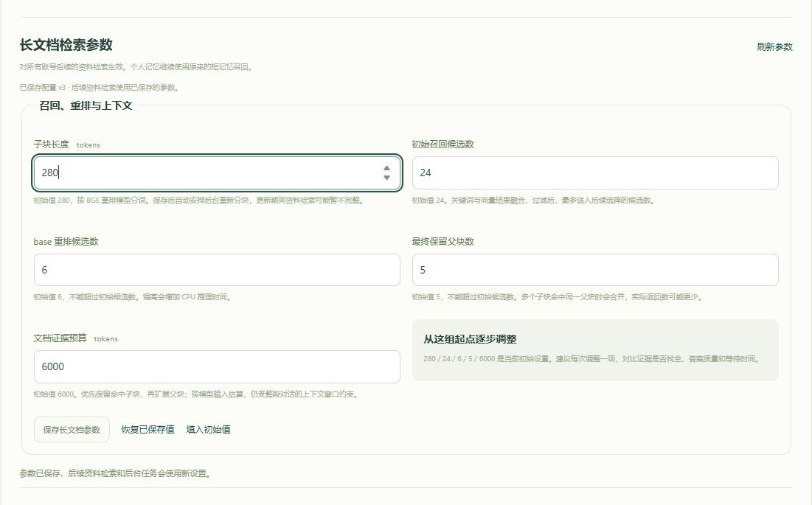Click the base 重排候选数 input field

(217, 270)
